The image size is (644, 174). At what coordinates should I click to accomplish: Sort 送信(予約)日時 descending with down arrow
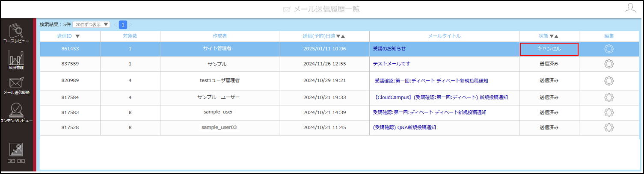[338, 36]
